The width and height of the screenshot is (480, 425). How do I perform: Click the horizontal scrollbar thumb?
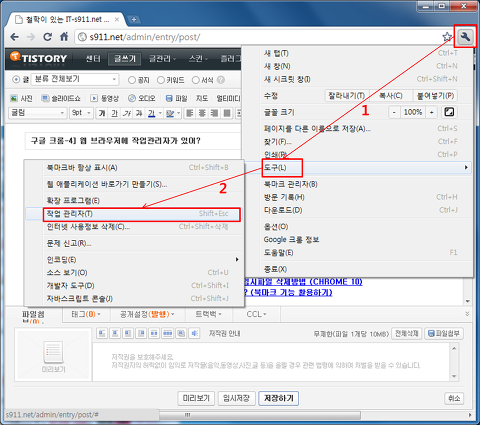point(260,415)
